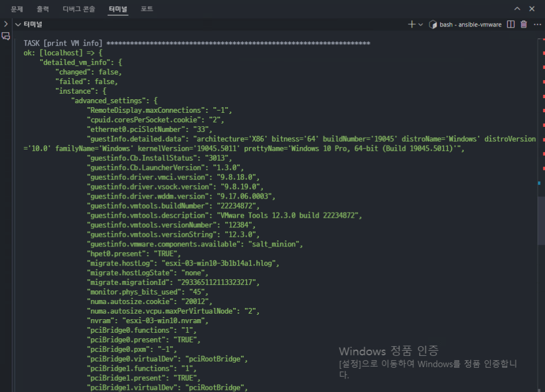Click the "ok: [localhost]" output line
The image size is (545, 392).
point(63,53)
